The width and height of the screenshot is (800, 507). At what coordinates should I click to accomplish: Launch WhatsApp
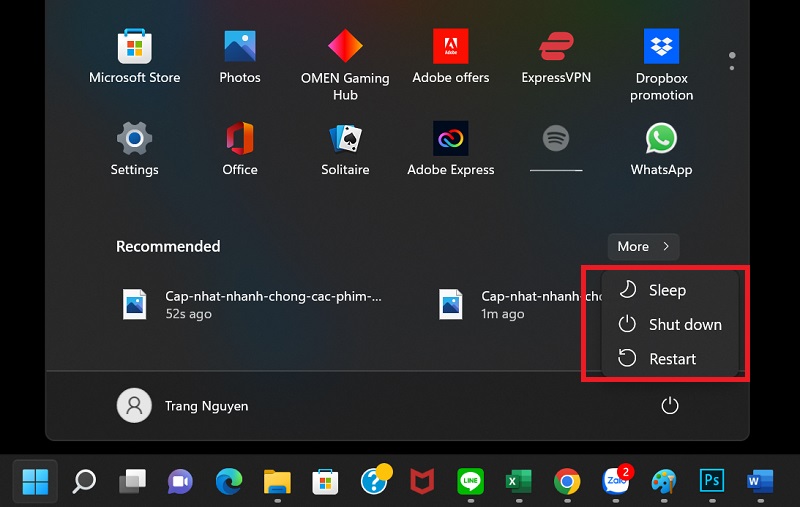661,148
